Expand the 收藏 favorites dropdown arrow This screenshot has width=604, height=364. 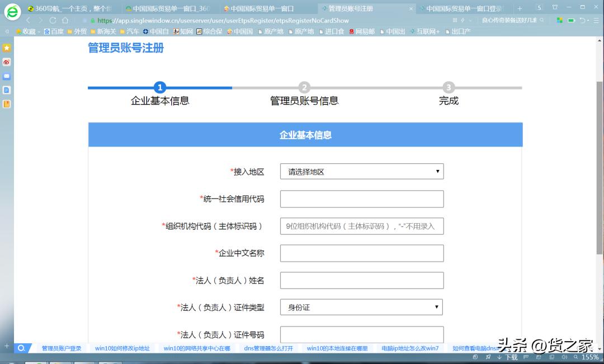click(38, 32)
